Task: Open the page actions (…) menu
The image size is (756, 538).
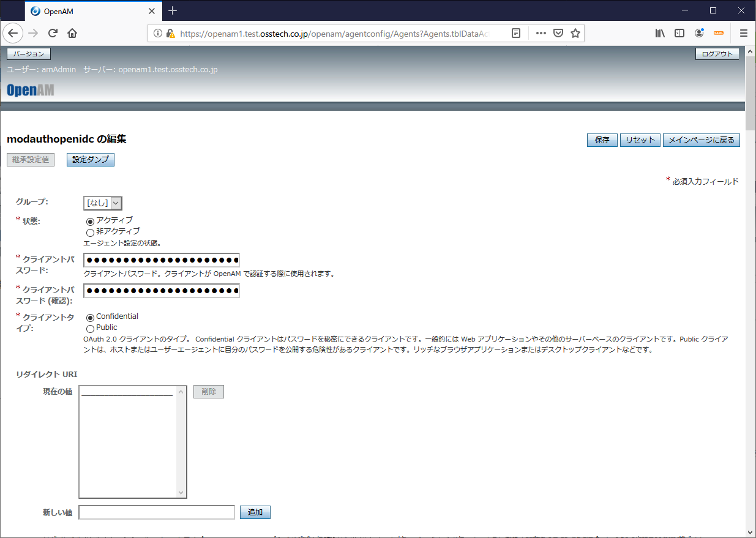Action: pyautogui.click(x=541, y=33)
